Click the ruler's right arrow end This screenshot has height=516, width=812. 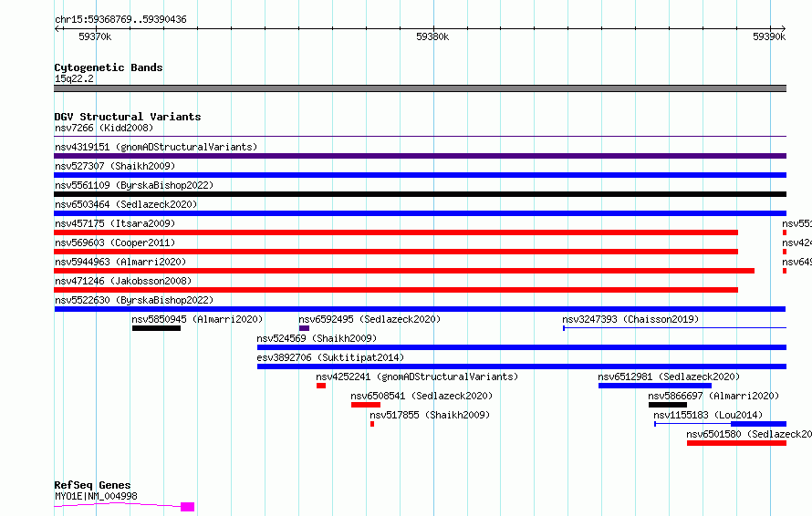(x=783, y=28)
